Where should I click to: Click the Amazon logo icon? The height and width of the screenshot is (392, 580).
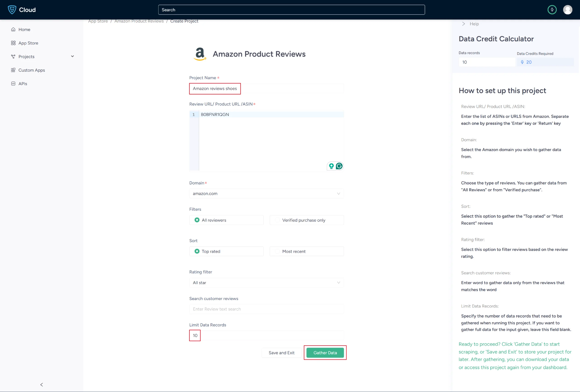[200, 54]
